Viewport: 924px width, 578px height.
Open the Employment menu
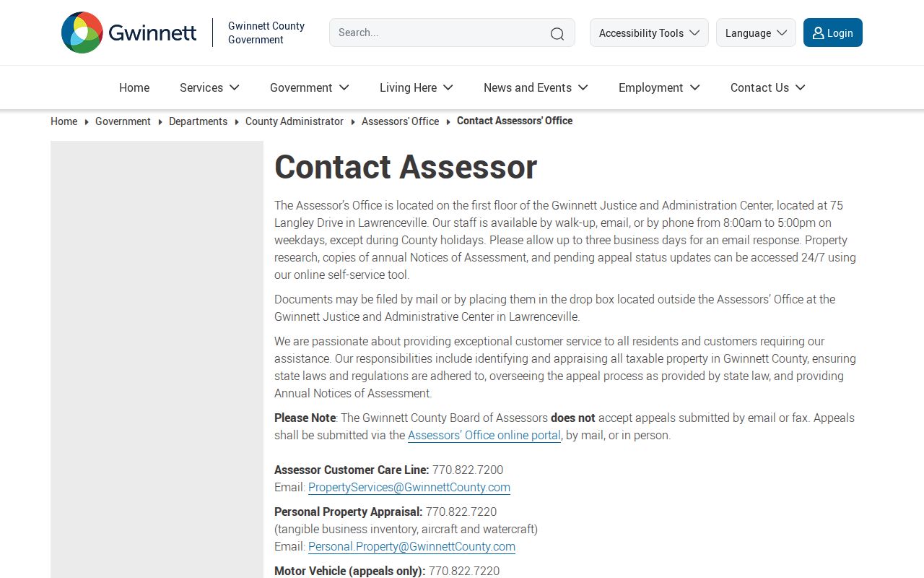point(659,87)
